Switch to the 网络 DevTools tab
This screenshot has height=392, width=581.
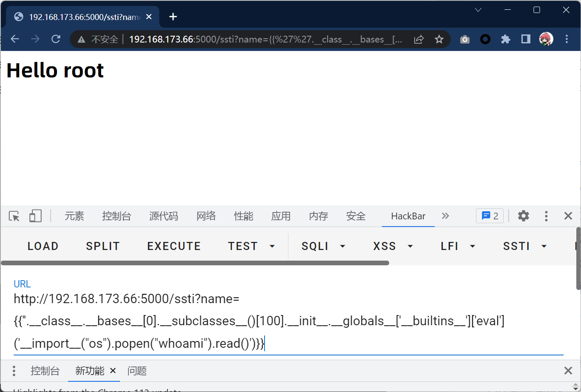coord(206,216)
